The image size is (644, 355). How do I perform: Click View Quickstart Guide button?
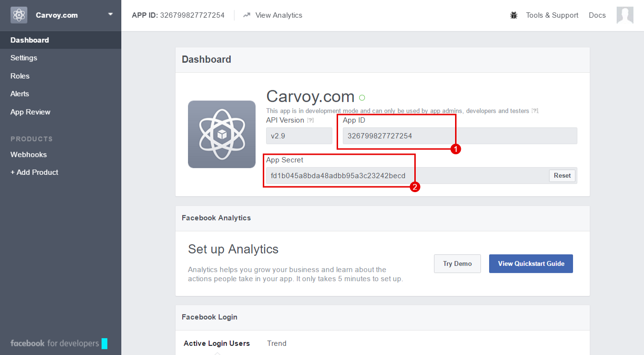tap(531, 264)
